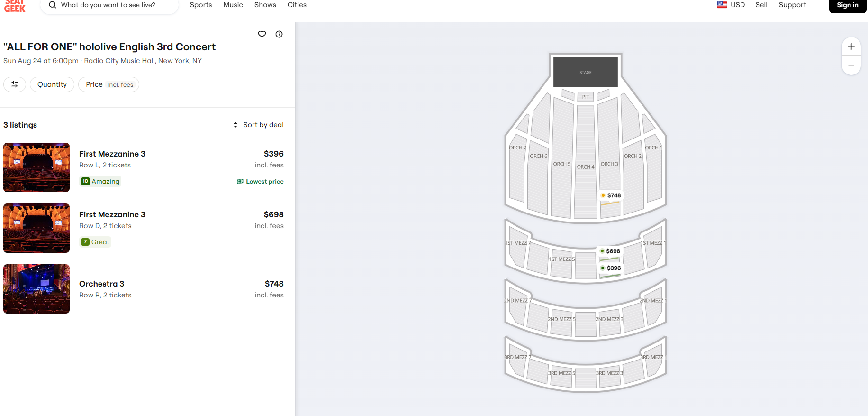Select the 3RD MEZZ 3 section
The height and width of the screenshot is (416, 868).
pyautogui.click(x=609, y=377)
